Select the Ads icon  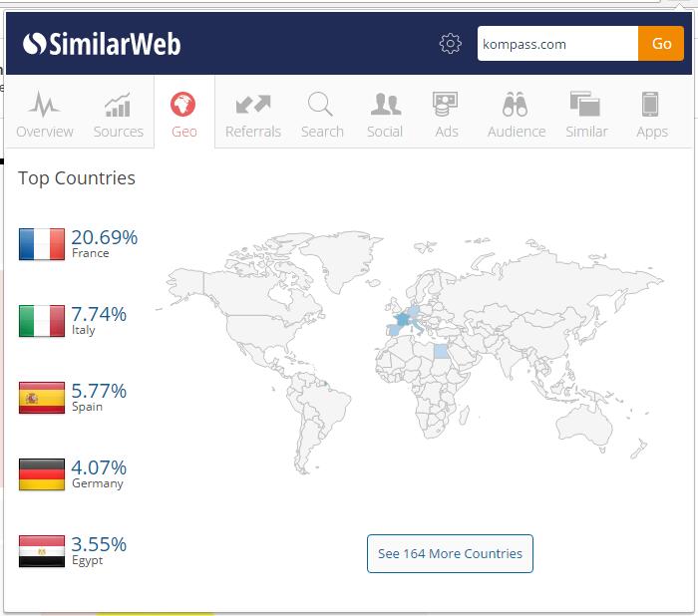point(446,105)
